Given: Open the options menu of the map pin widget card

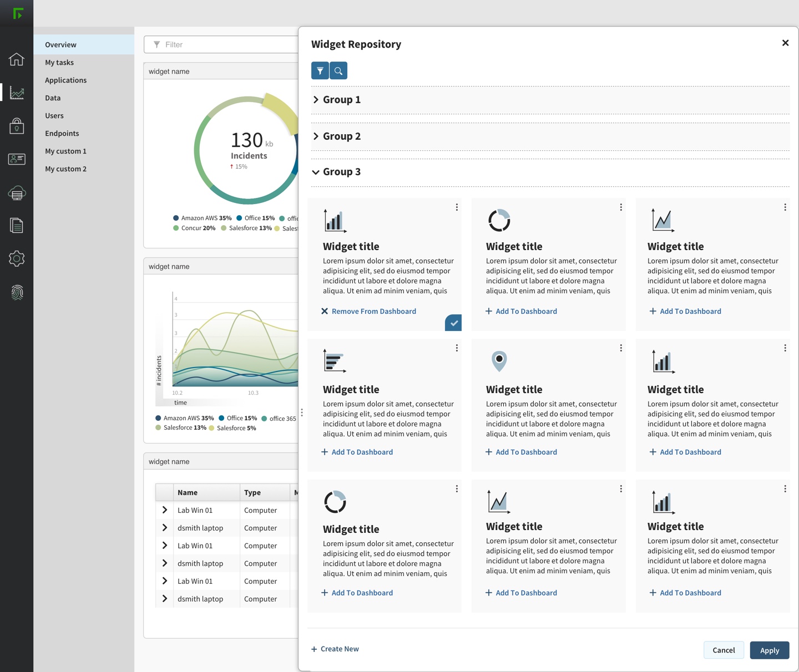Looking at the screenshot, I should click(x=621, y=348).
